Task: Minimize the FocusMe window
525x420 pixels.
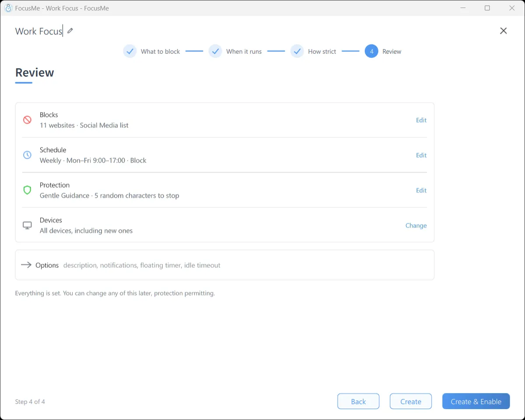Action: coord(463,8)
